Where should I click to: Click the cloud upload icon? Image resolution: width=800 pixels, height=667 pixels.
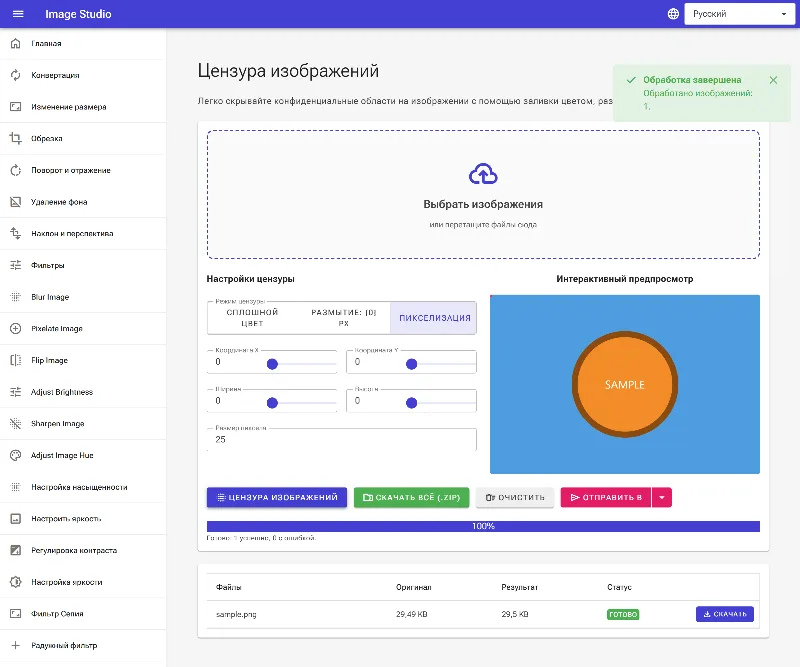pyautogui.click(x=483, y=174)
